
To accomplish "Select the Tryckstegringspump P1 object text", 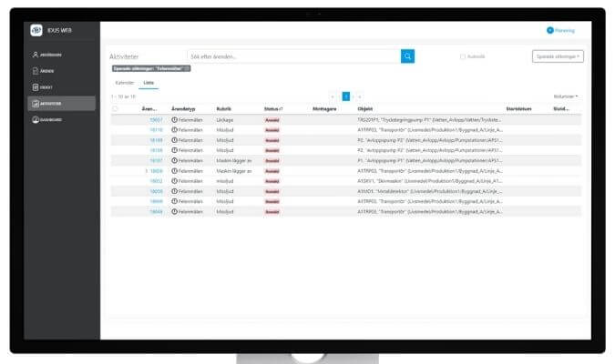I will 429,120.
